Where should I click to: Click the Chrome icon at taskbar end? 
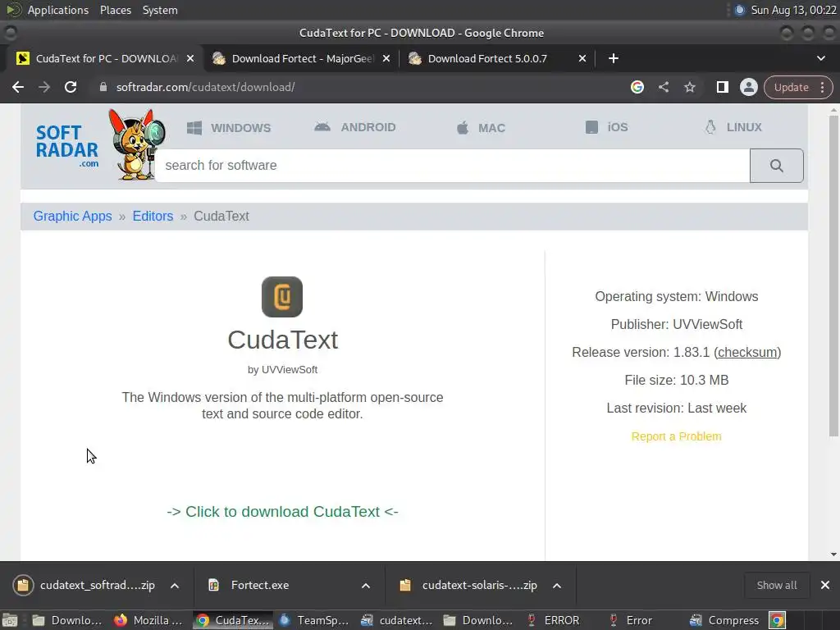(x=777, y=620)
